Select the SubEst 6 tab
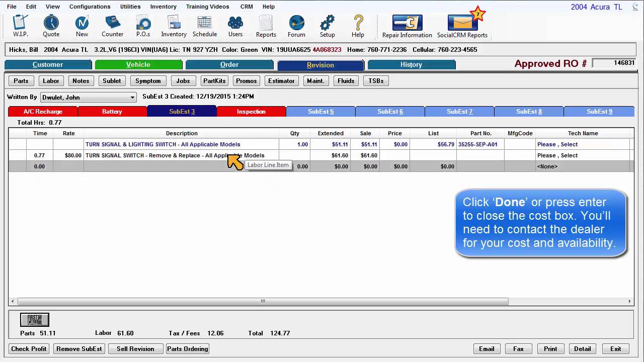Viewport: 644px width, 362px height. tap(390, 112)
